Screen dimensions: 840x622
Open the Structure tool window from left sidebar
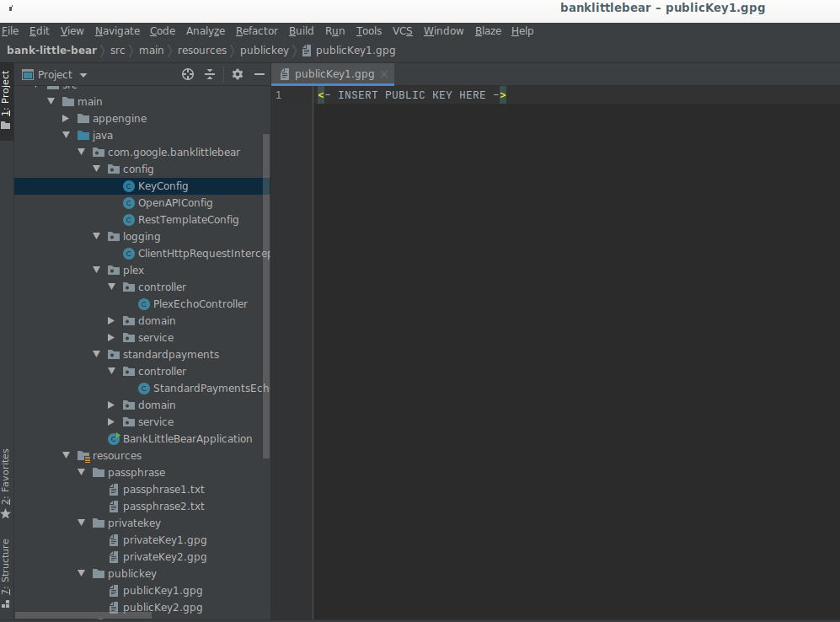click(x=6, y=563)
